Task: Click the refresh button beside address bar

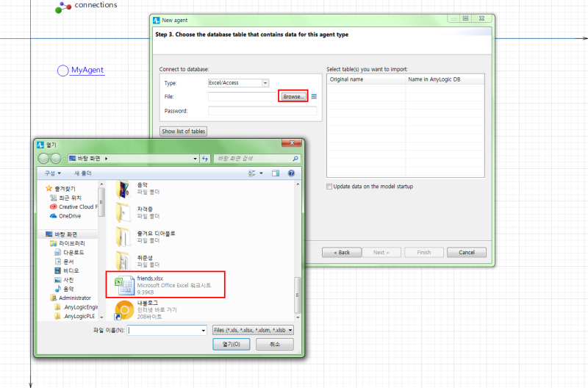Action: click(x=205, y=159)
